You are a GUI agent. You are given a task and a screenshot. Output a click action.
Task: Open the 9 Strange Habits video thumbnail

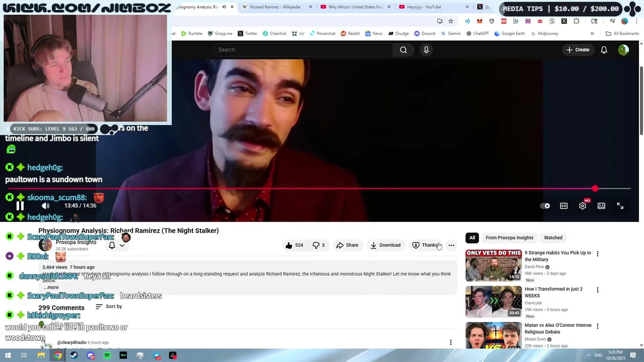click(494, 265)
